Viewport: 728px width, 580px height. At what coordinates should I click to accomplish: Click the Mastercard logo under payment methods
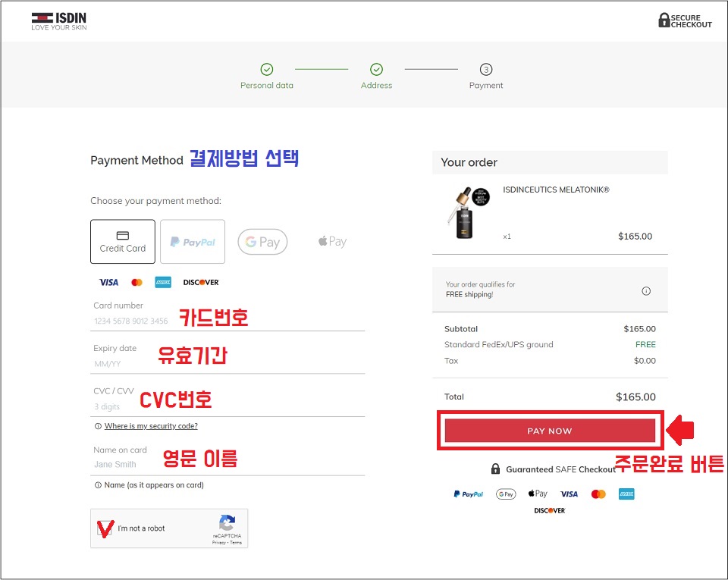click(x=136, y=282)
